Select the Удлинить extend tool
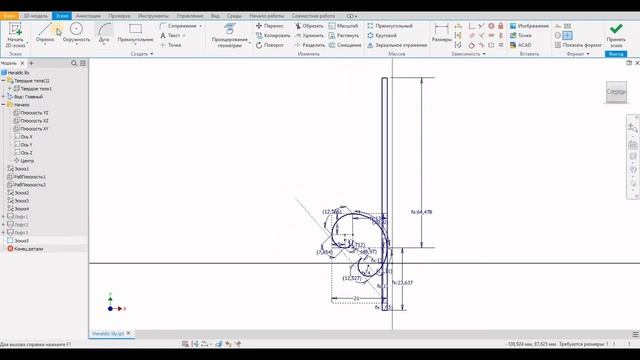 pyautogui.click(x=309, y=36)
